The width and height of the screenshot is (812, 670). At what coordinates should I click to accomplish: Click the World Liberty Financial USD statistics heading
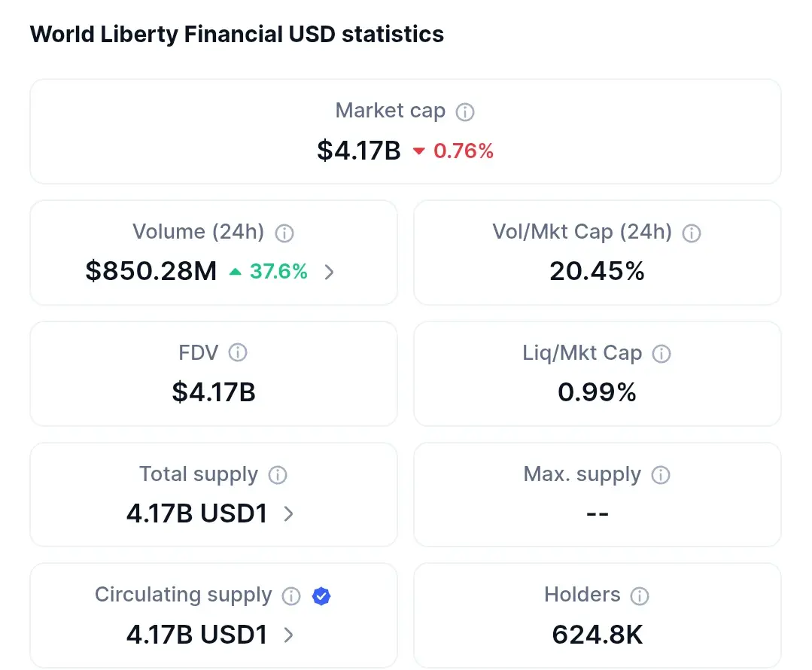[x=237, y=34]
